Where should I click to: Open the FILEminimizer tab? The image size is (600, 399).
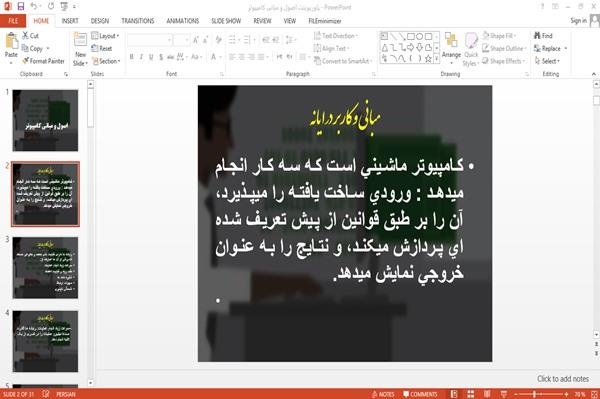coord(324,21)
